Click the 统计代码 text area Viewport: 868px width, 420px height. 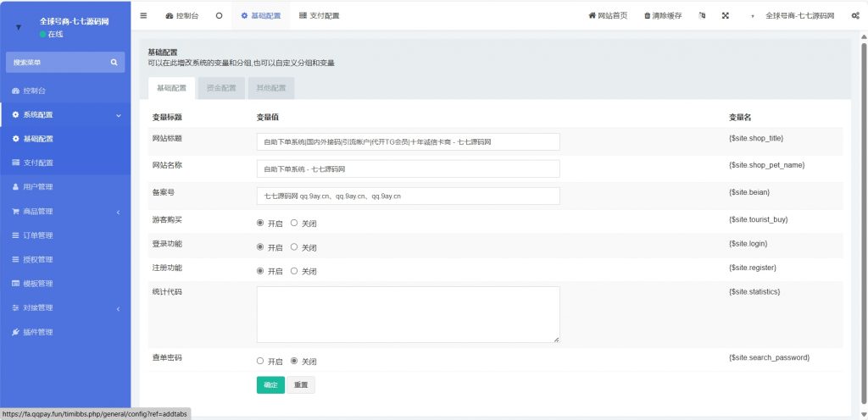[408, 314]
